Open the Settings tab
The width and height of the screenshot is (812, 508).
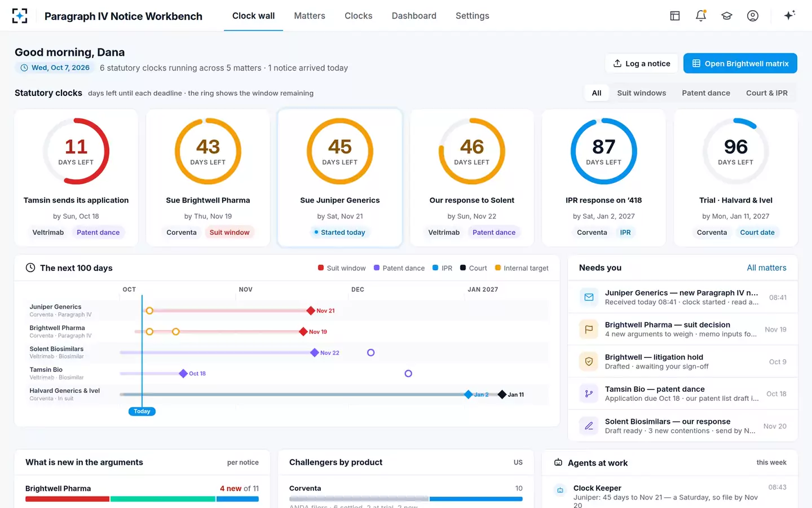point(473,16)
